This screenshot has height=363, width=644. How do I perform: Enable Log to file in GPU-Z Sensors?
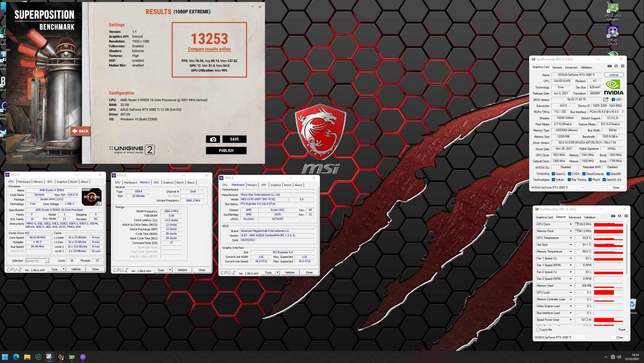click(x=538, y=330)
